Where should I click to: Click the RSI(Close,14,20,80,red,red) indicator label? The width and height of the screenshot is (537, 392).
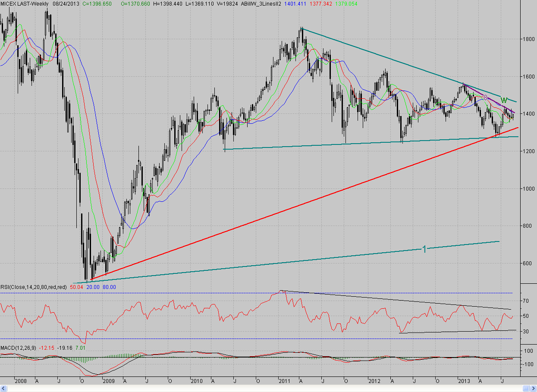coord(34,287)
